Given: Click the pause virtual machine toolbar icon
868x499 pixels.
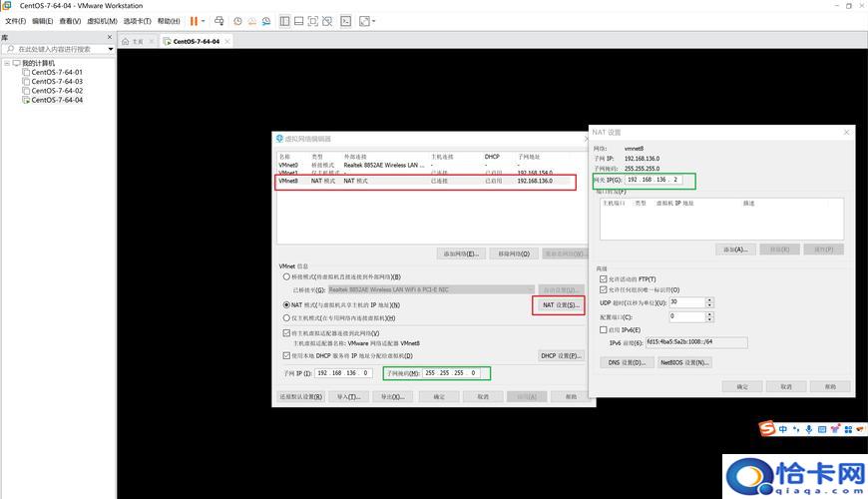Looking at the screenshot, I should coord(194,21).
